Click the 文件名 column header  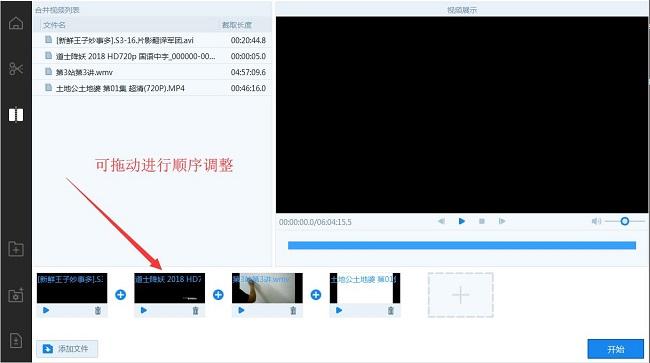pyautogui.click(x=54, y=25)
